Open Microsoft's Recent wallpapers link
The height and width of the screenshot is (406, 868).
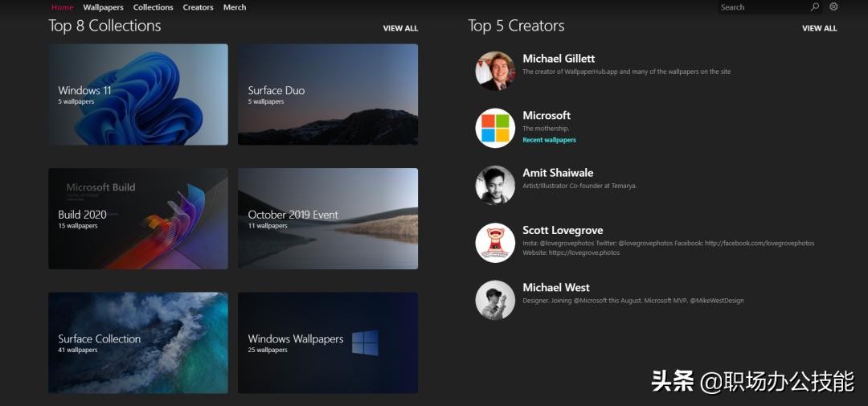click(x=549, y=140)
